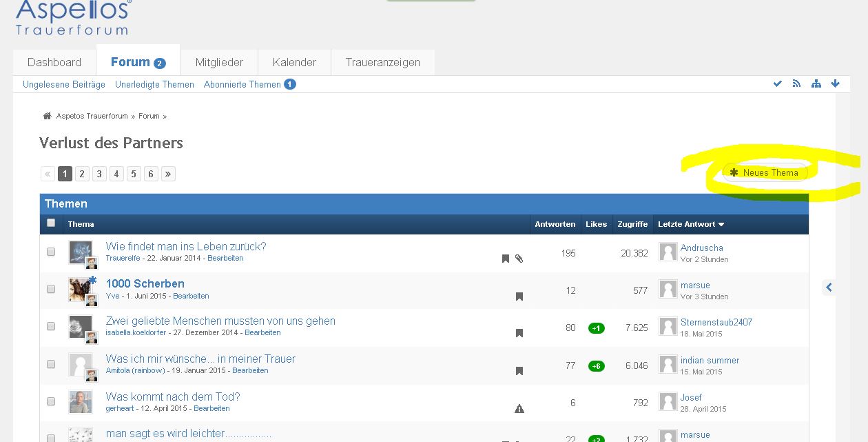Click the home icon in the breadcrumb
Image resolution: width=868 pixels, height=442 pixels.
point(47,117)
